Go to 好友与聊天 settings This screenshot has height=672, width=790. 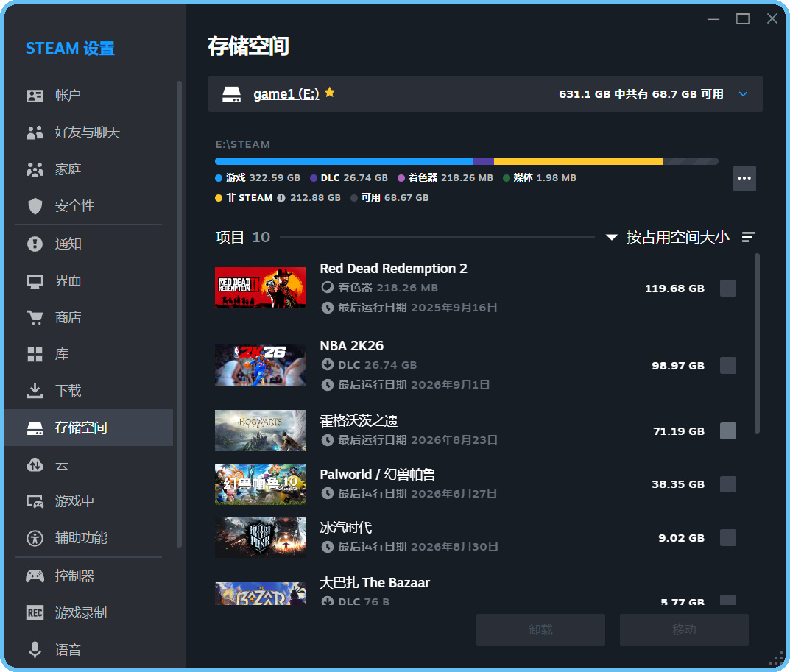tap(88, 132)
